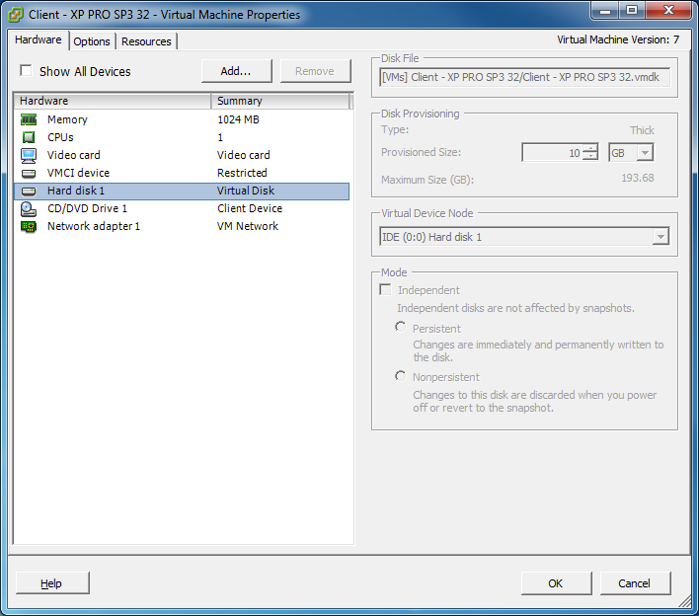The height and width of the screenshot is (616, 699).
Task: Tick the Independent mode checkbox
Action: tap(385, 289)
